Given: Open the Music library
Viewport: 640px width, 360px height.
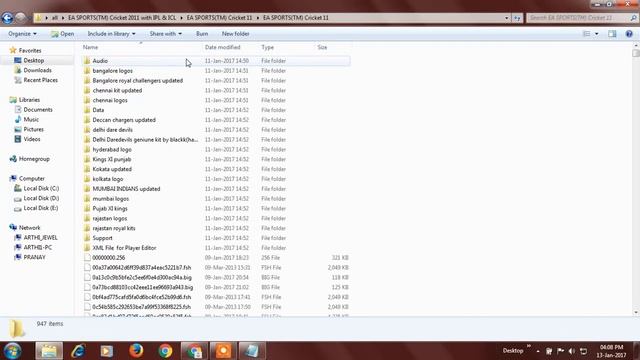Looking at the screenshot, I should pyautogui.click(x=31, y=119).
